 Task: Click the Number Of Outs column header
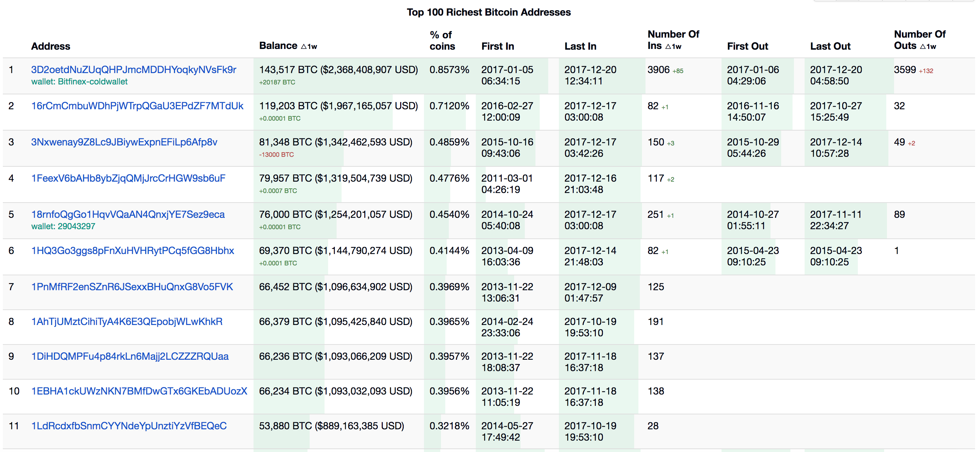[x=920, y=40]
